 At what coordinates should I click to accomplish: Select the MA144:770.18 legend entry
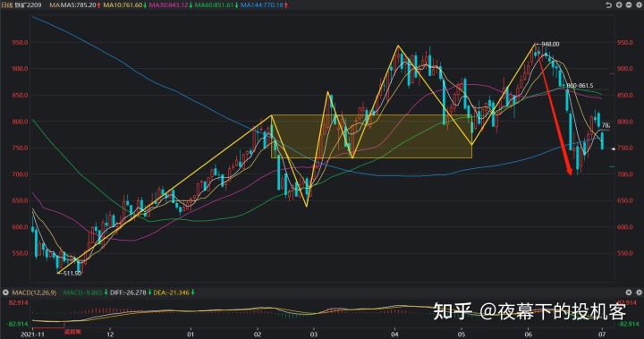point(262,5)
